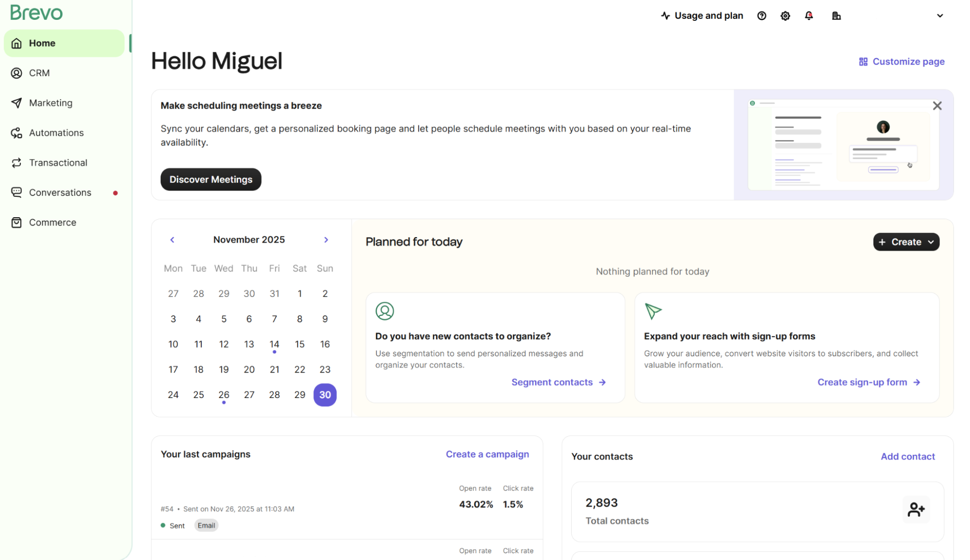Go to the previous month in the calendar
This screenshot has width=970, height=560.
tap(172, 240)
